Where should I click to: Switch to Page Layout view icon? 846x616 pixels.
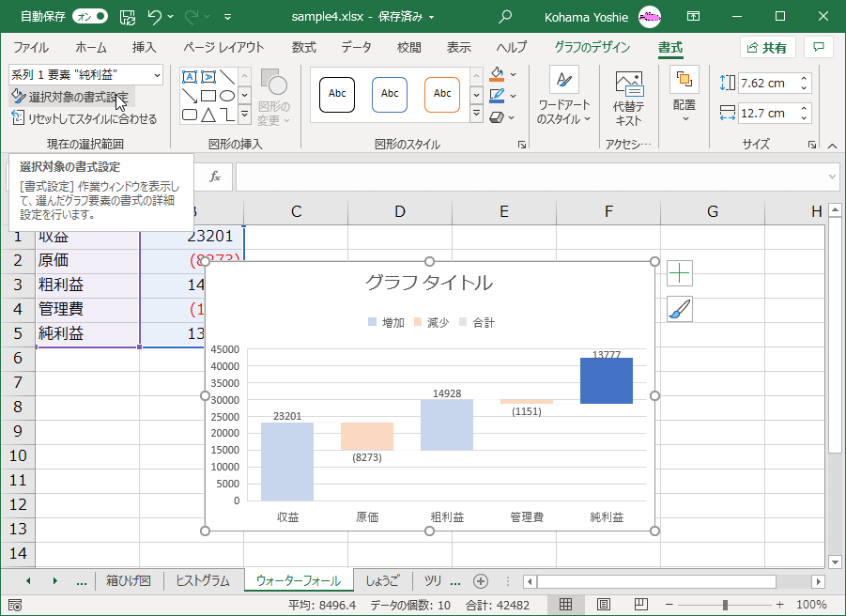604,605
